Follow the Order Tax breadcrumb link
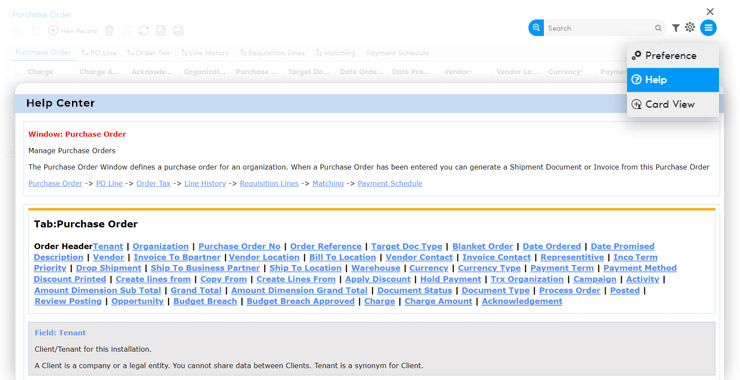Image resolution: width=740 pixels, height=380 pixels. (153, 184)
